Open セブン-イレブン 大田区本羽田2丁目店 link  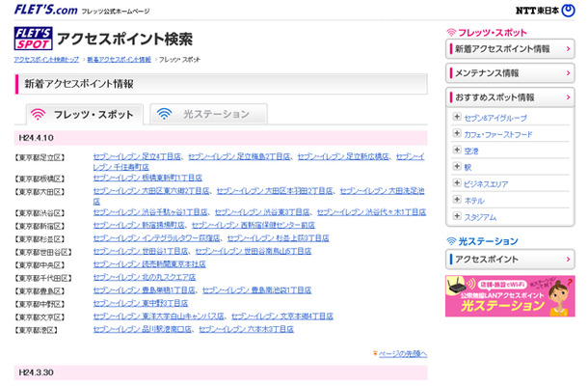click(x=275, y=191)
